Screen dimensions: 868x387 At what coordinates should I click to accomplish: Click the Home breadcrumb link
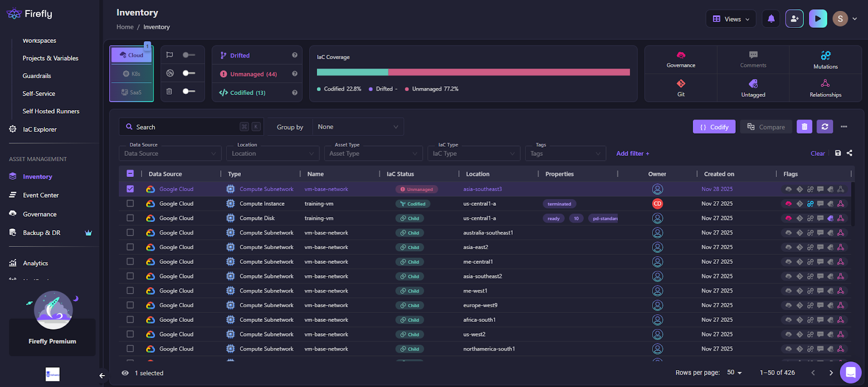[x=125, y=27]
